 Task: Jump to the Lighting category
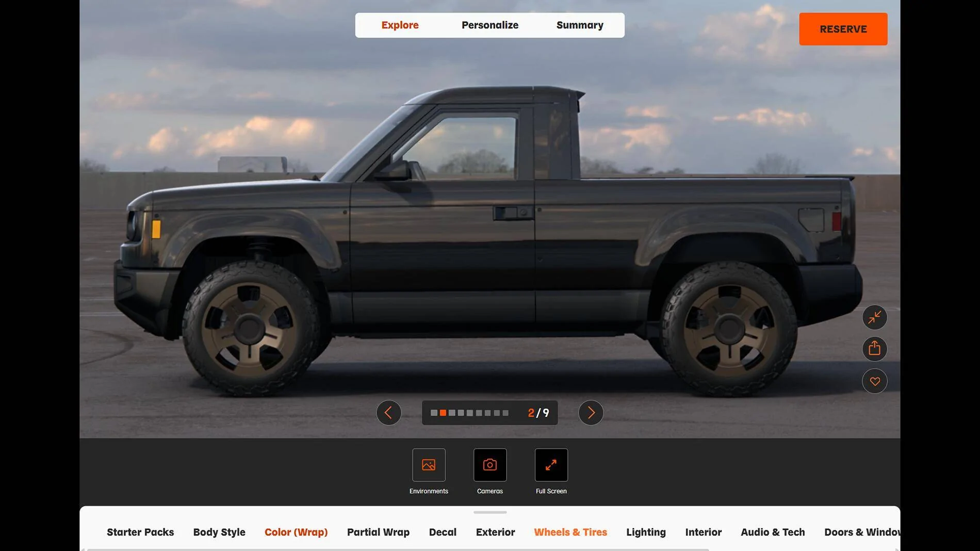(646, 532)
